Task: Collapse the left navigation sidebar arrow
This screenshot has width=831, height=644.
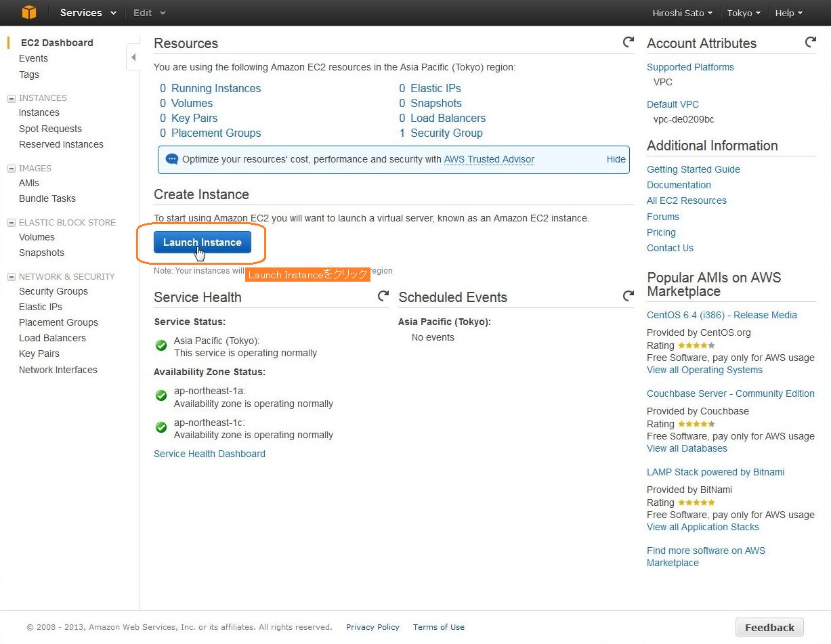Action: [x=133, y=58]
